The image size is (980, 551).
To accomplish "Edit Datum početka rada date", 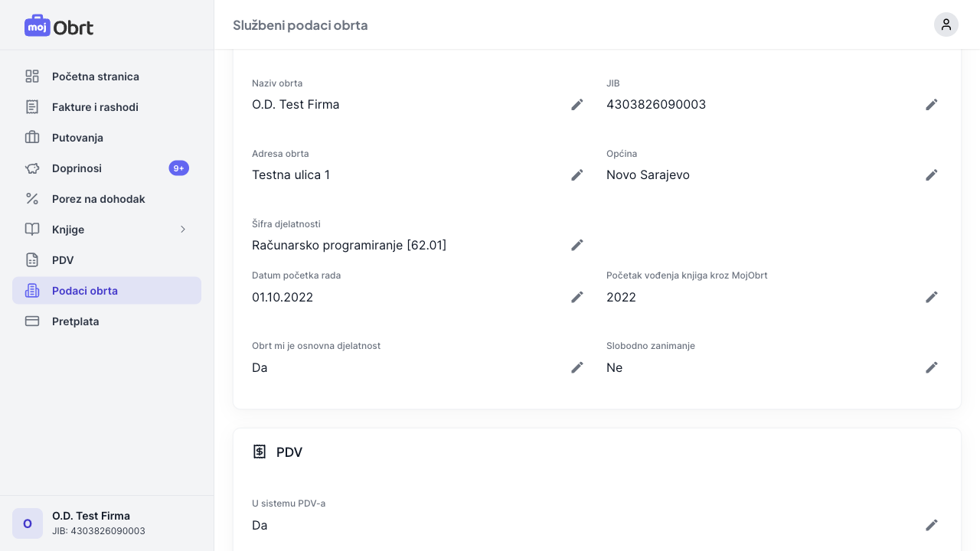I will click(x=577, y=297).
